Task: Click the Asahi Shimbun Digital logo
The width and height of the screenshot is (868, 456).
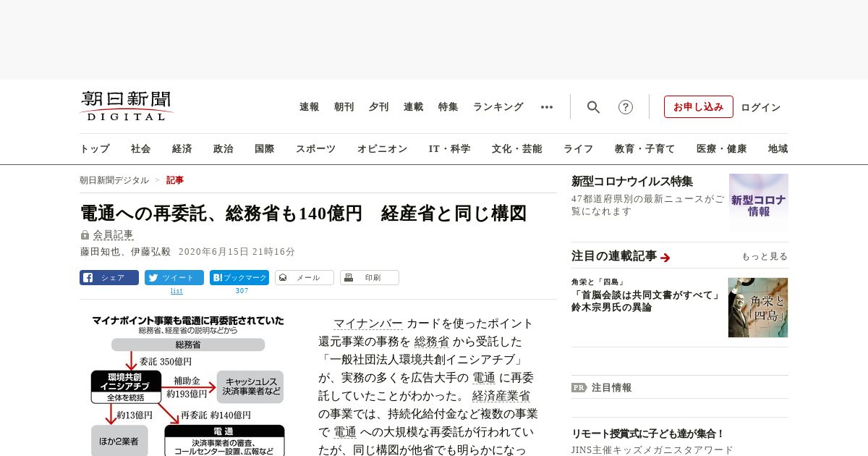Action: pyautogui.click(x=127, y=106)
